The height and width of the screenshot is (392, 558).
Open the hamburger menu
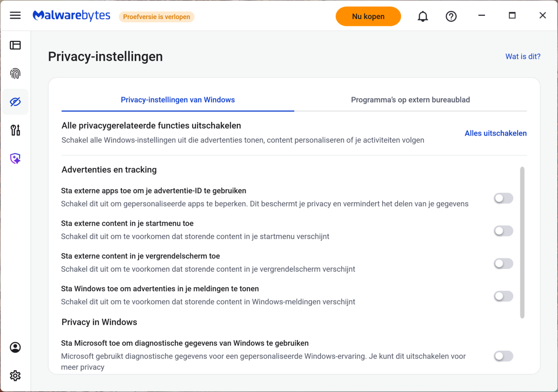coord(15,15)
